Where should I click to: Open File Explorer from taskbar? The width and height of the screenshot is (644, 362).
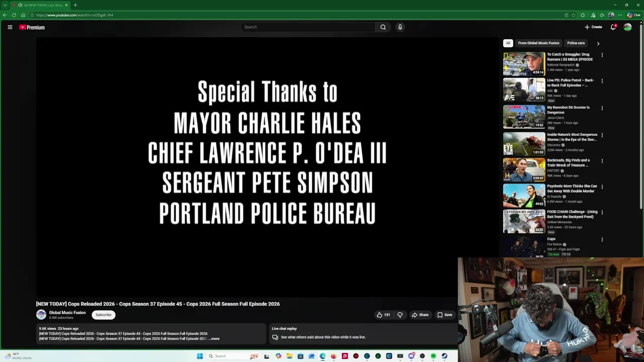click(x=289, y=356)
